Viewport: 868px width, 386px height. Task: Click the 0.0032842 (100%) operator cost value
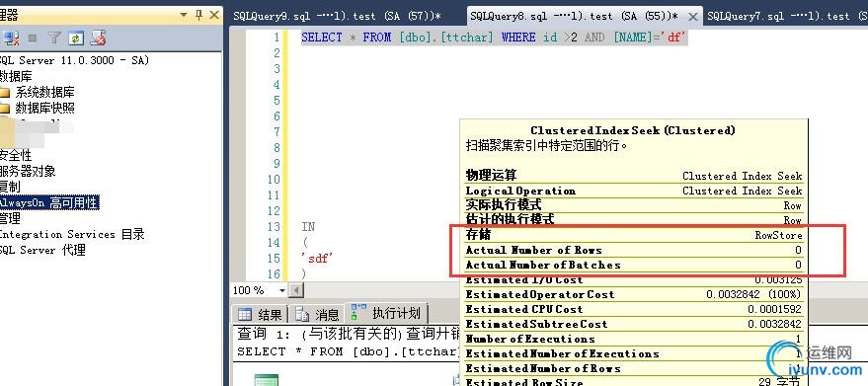click(753, 294)
